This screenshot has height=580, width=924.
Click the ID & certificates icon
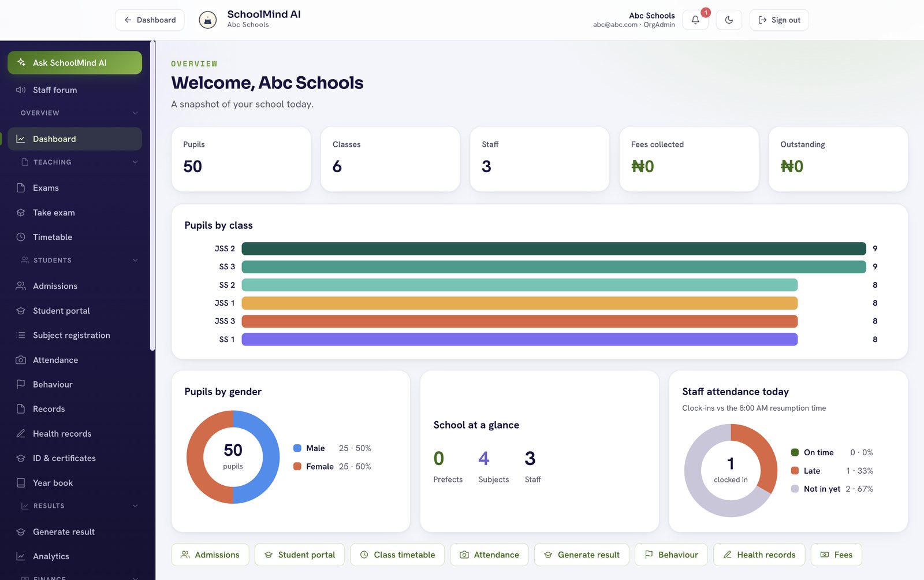pos(21,458)
